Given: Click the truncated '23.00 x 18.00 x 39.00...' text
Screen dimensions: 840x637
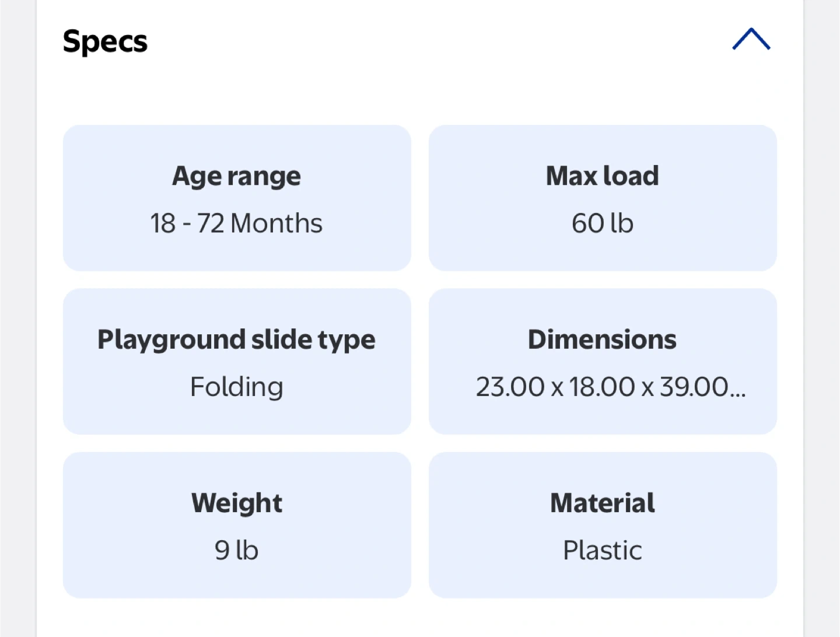Looking at the screenshot, I should (610, 387).
